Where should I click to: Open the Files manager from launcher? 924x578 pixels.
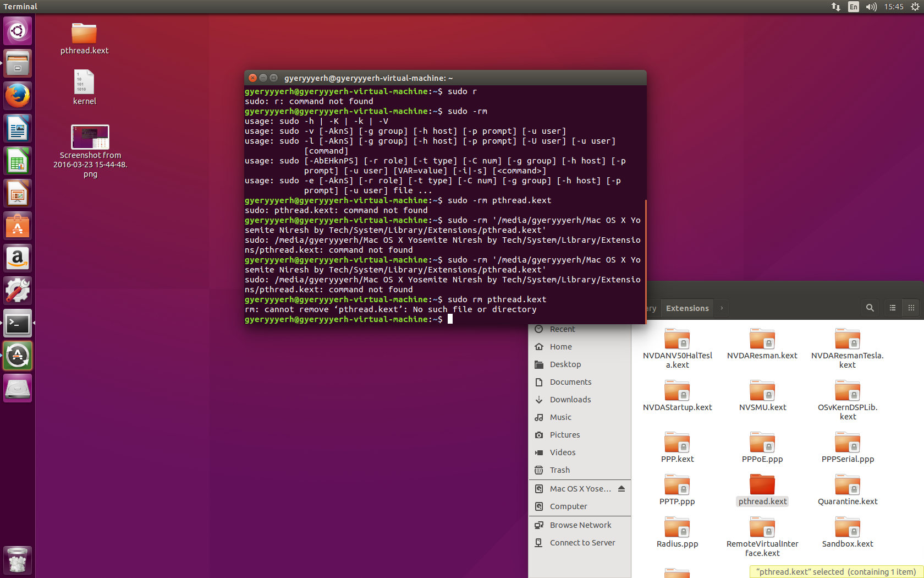point(18,63)
